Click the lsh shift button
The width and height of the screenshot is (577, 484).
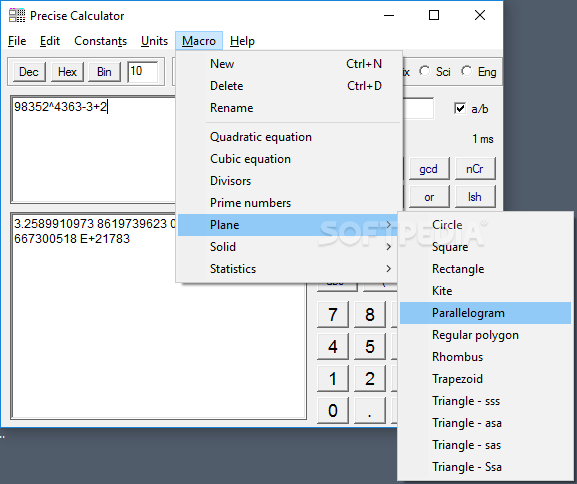[475, 197]
